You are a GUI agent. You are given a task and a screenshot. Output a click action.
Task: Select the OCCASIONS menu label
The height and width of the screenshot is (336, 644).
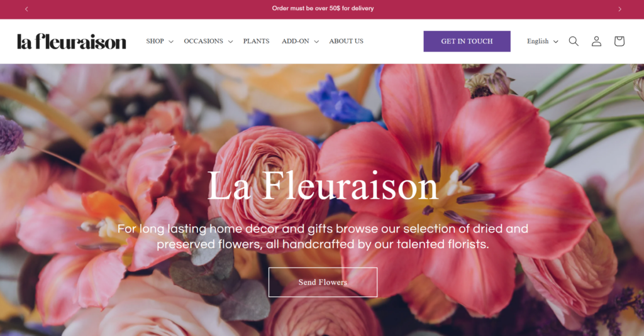[203, 41]
